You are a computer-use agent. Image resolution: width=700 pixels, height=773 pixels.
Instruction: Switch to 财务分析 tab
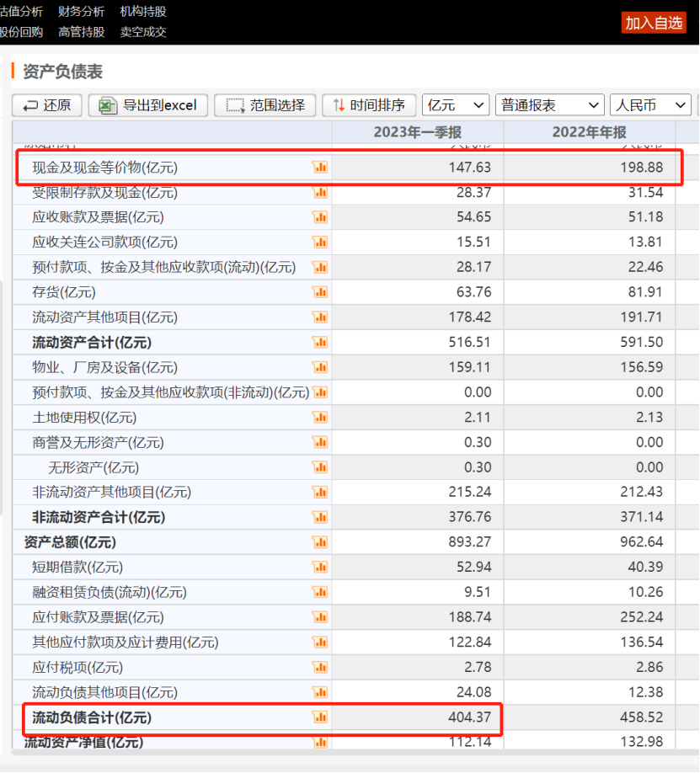82,11
